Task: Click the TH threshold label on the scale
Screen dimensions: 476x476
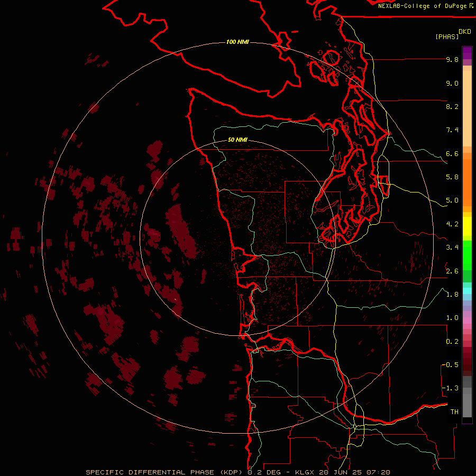Action: click(454, 412)
